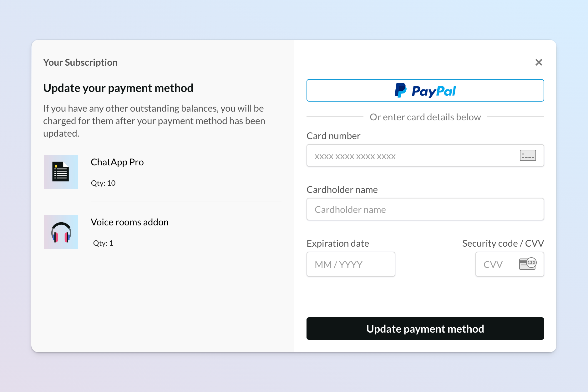Click the card icon inside card number field

(x=528, y=155)
